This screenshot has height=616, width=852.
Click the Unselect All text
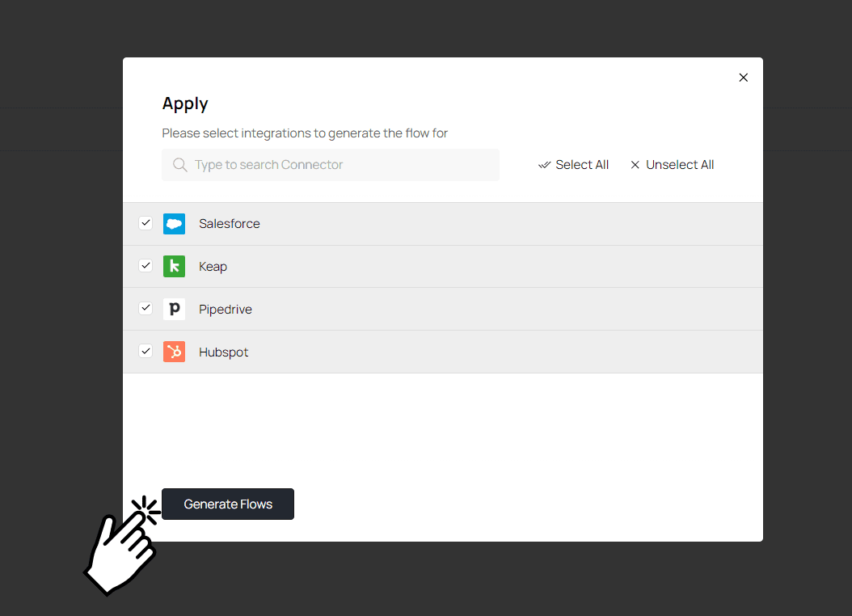[680, 165]
